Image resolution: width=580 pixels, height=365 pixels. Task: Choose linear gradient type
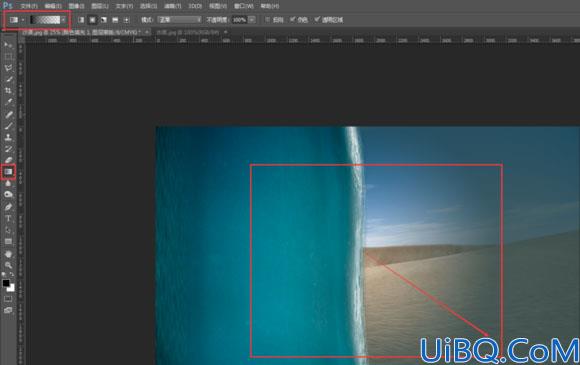coord(81,20)
